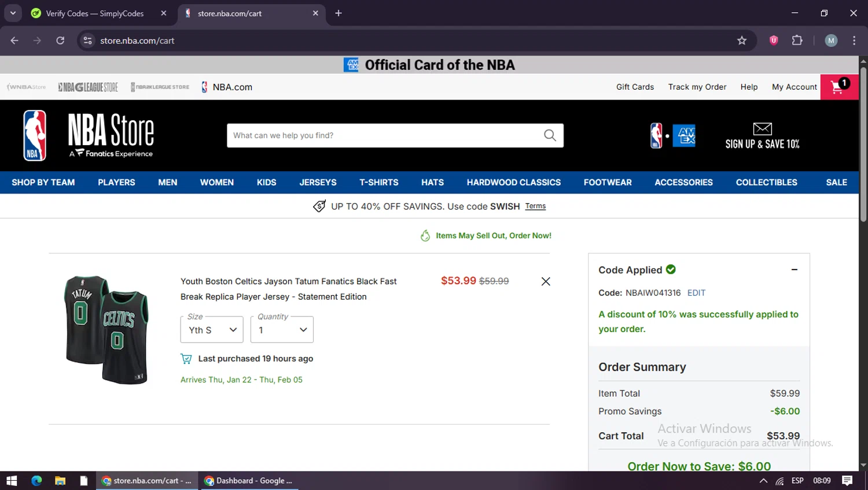This screenshot has width=868, height=490.
Task: Close the Verify Codes SimplyCodes tab
Action: (x=164, y=13)
